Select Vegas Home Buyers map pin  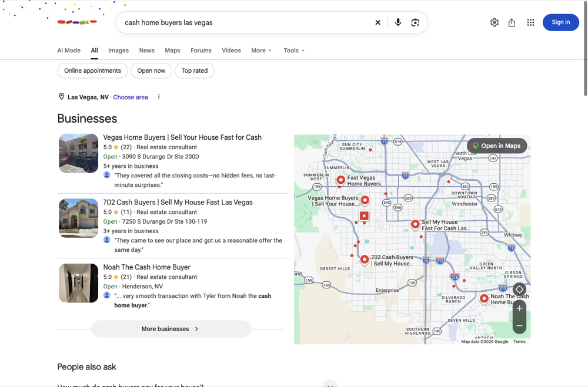coord(365,200)
